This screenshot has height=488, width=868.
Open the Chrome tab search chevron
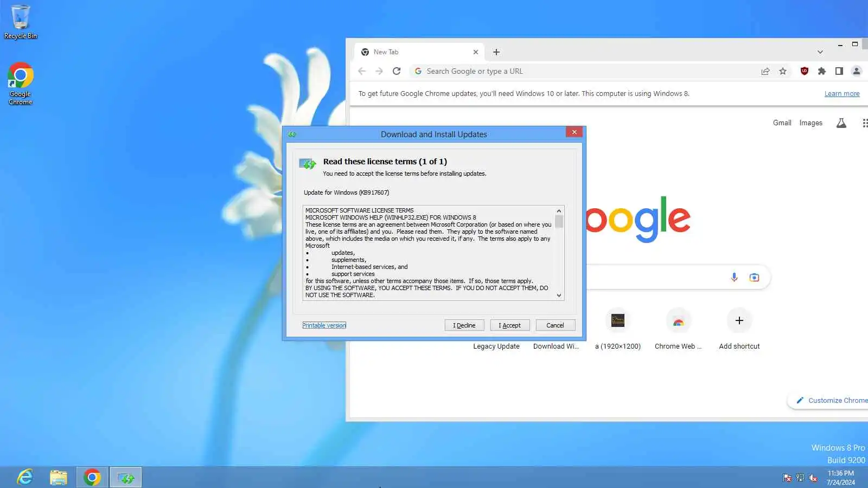(820, 52)
